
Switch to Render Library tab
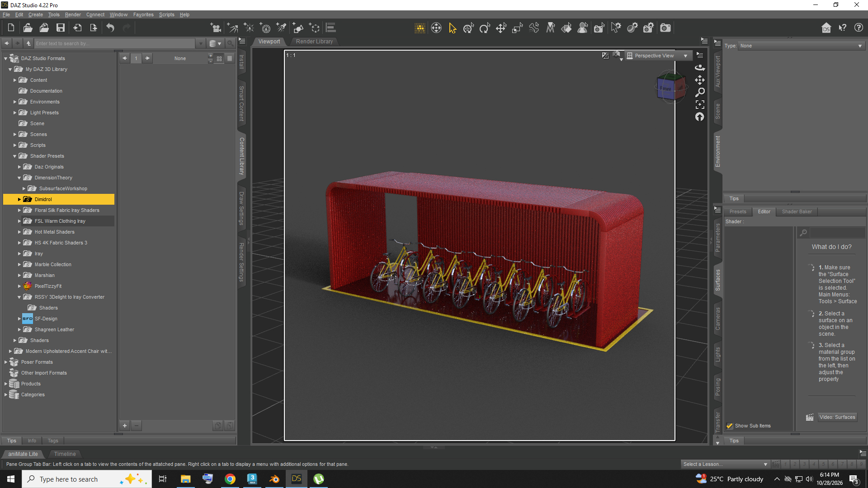[314, 41]
